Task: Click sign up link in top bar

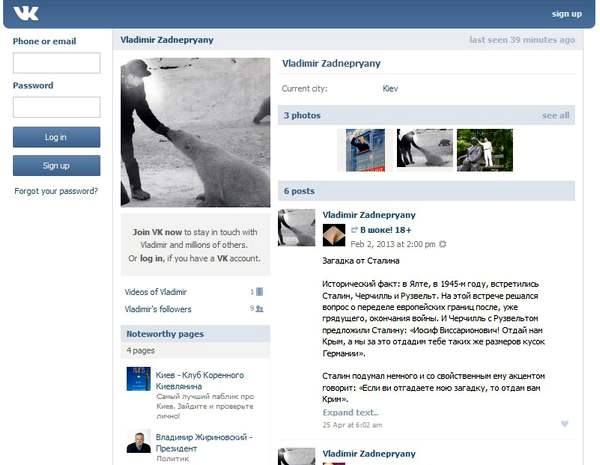Action: click(566, 14)
